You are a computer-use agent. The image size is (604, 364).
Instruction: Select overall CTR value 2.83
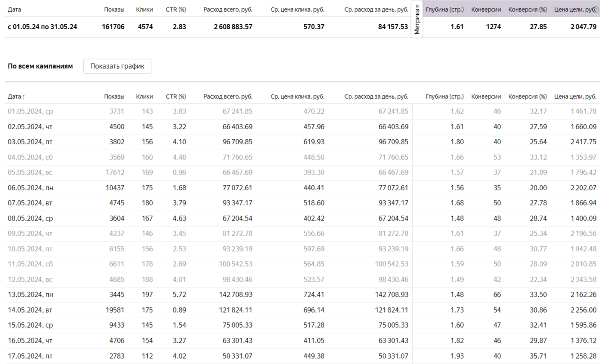(180, 27)
